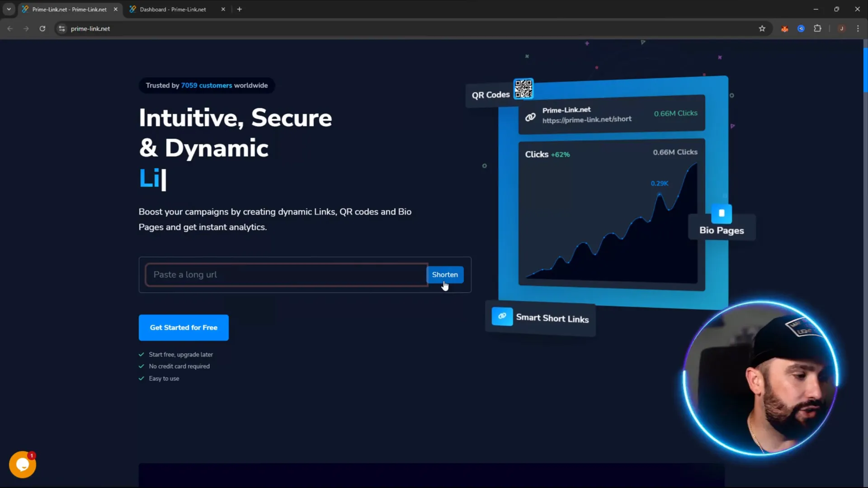Open the tab search dropdown arrow
The image size is (868, 488).
[9, 9]
